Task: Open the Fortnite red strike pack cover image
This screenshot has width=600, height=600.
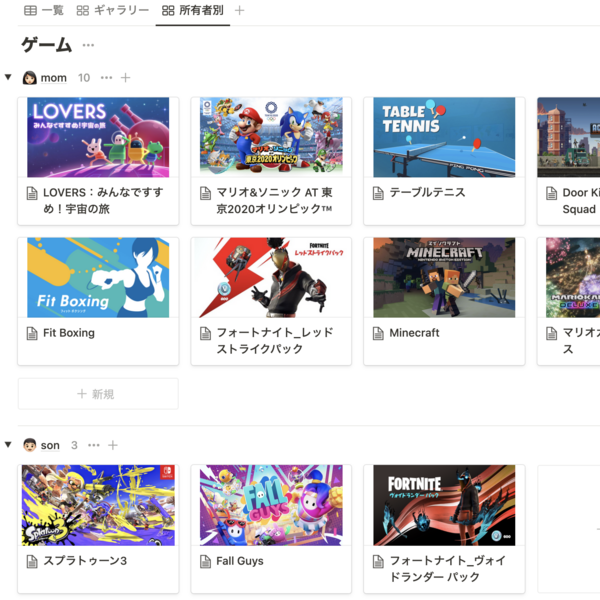Action: (x=271, y=277)
